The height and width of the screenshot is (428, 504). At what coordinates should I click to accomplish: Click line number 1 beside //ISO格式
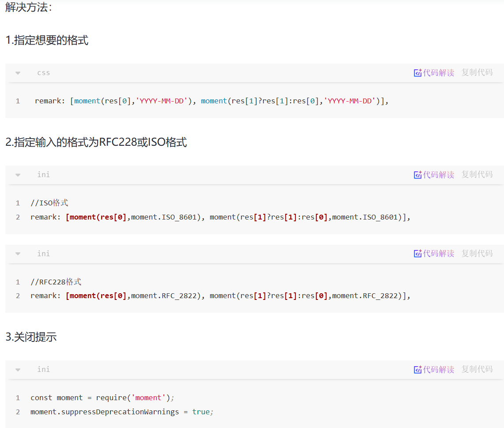pos(18,203)
